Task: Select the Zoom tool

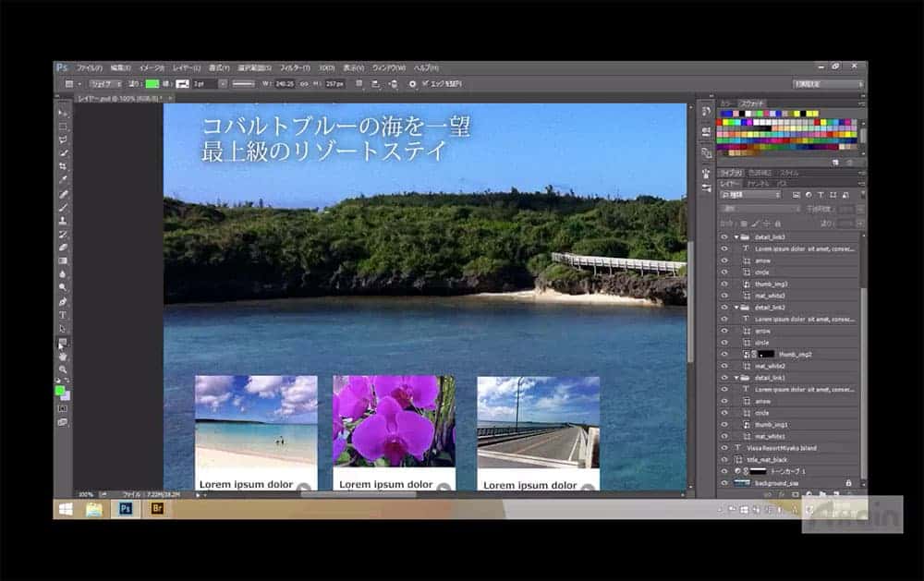Action: 63,369
